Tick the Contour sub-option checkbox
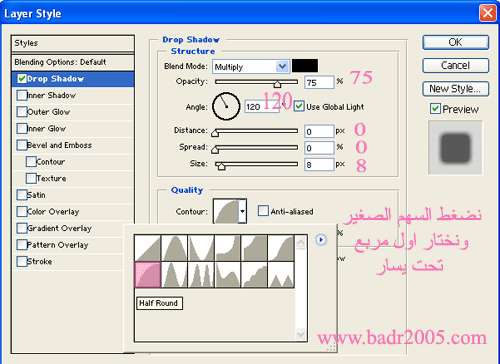This screenshot has width=500, height=364. point(31,162)
